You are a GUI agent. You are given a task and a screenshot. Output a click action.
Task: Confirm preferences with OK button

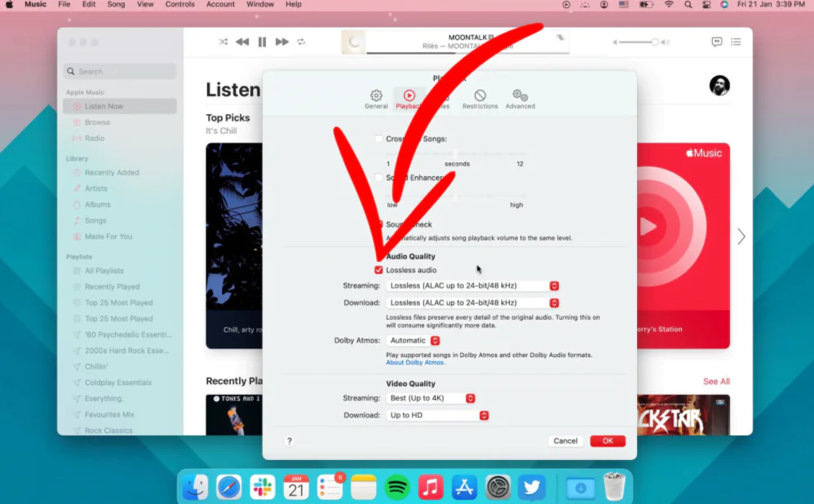tap(608, 440)
